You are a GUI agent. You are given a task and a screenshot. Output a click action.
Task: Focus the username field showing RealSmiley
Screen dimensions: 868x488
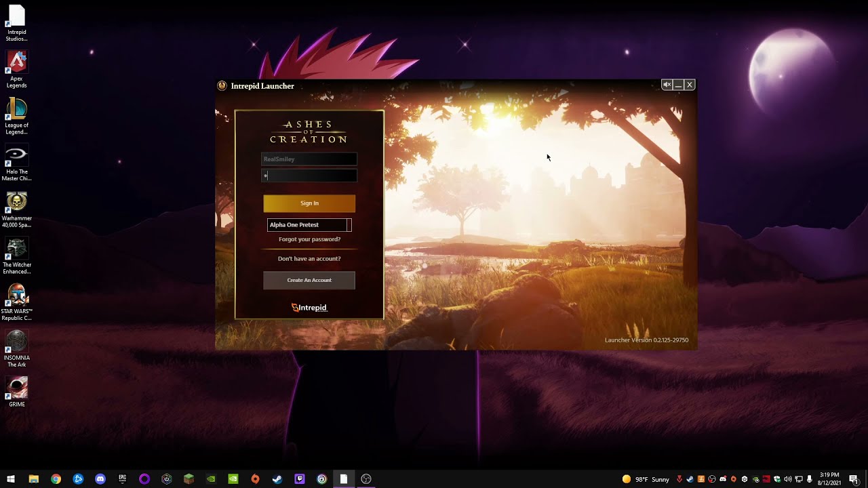tap(309, 159)
